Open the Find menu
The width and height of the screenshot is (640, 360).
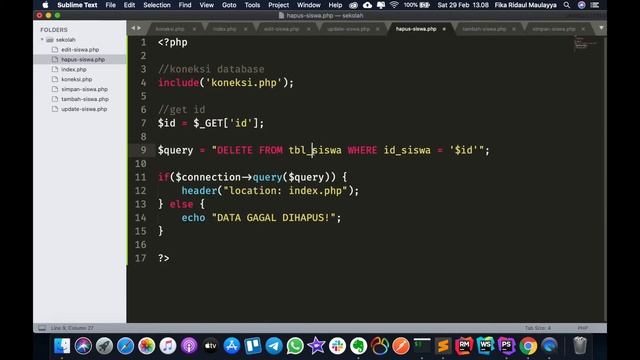[x=185, y=5]
